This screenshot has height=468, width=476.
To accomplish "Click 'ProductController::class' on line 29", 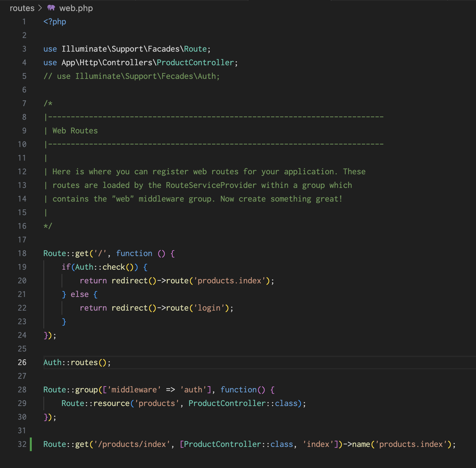I will click(243, 403).
